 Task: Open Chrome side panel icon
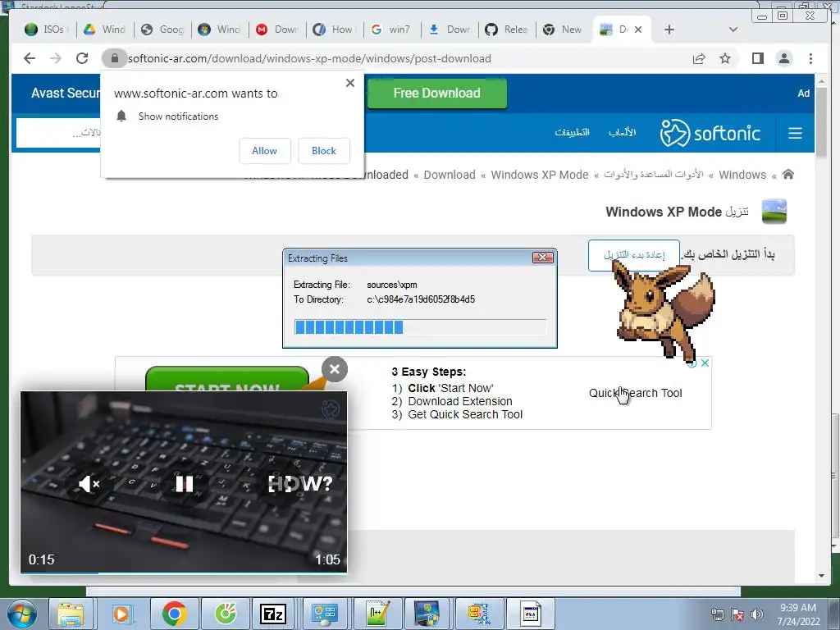(x=757, y=58)
